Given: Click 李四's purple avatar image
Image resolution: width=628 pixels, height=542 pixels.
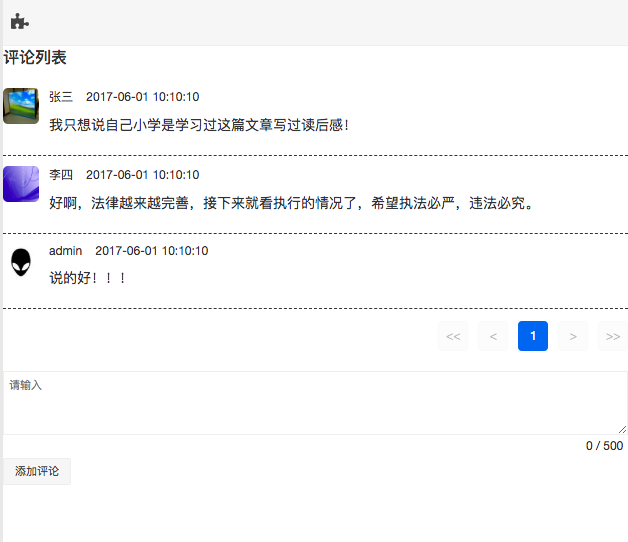Looking at the screenshot, I should coord(21,184).
